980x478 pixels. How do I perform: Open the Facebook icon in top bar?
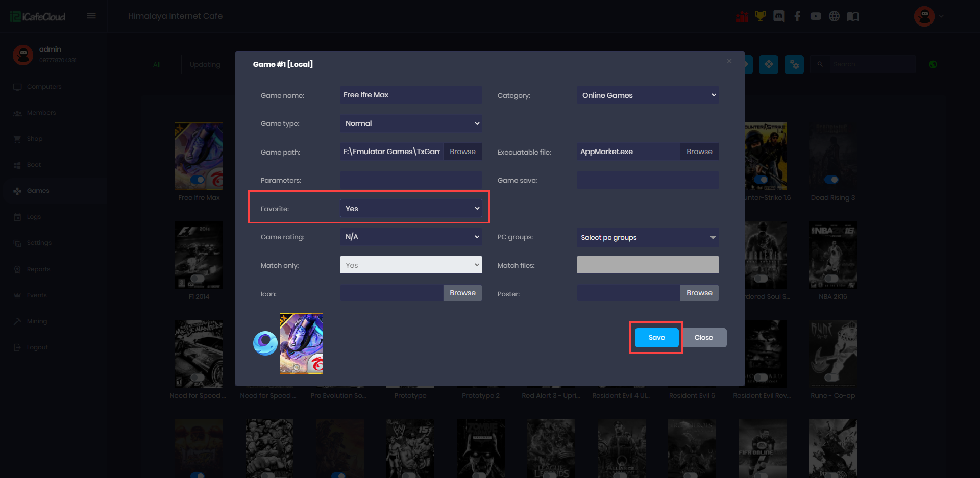click(x=797, y=16)
